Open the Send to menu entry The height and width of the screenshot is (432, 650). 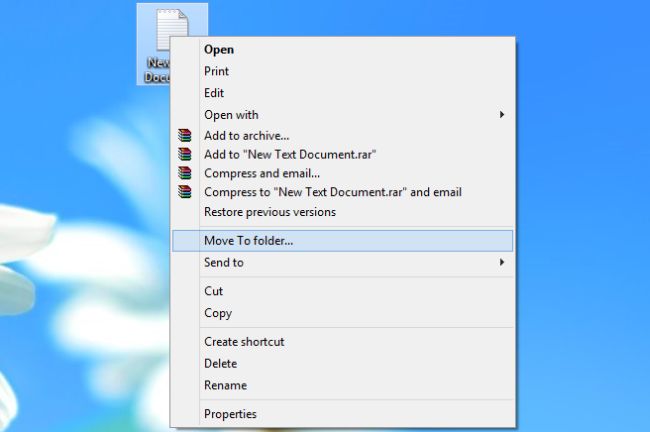click(x=343, y=262)
